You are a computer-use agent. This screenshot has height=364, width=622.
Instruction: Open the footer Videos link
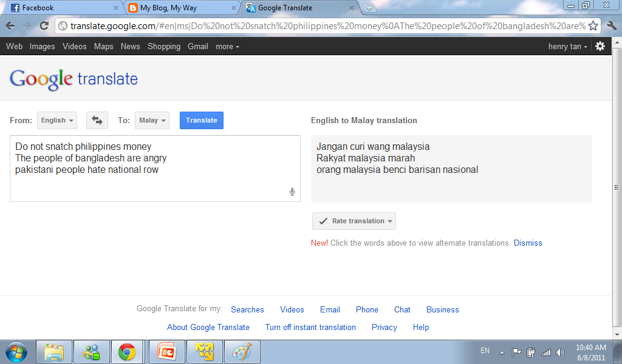pyautogui.click(x=292, y=310)
